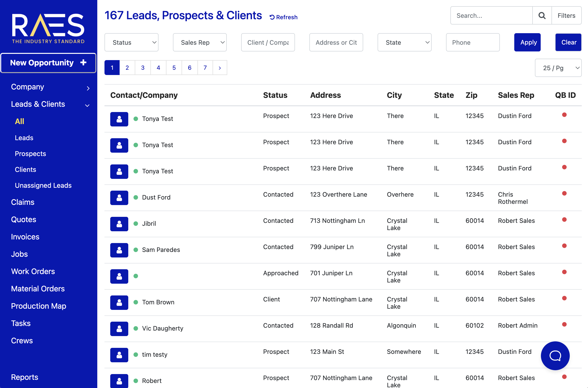Open the chat support bubble

point(555,356)
